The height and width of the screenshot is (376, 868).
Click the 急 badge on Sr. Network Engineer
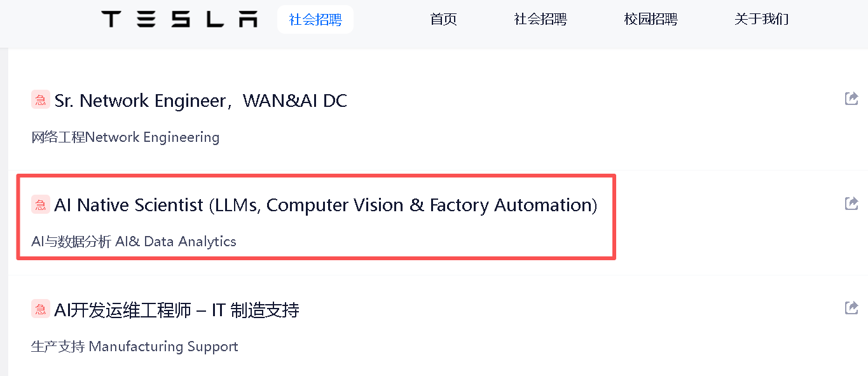[x=40, y=100]
